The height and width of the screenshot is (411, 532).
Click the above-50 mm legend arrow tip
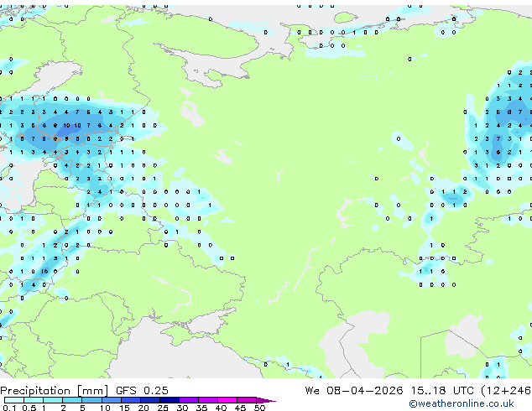tap(266, 400)
